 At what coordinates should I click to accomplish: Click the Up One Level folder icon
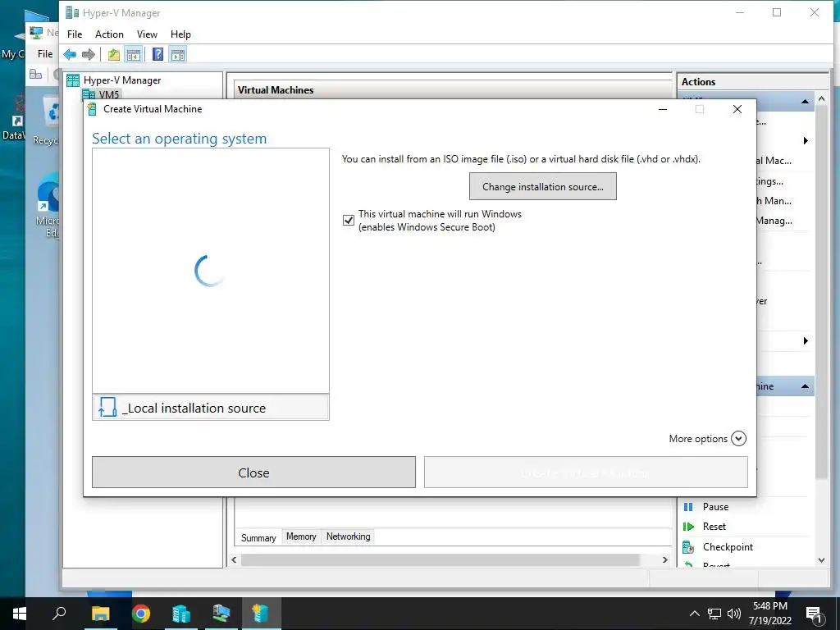113,54
